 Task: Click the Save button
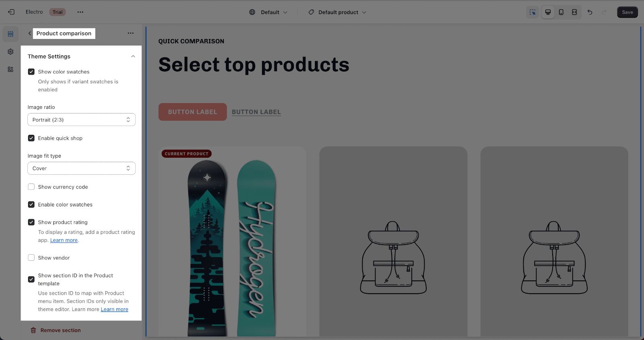point(627,12)
